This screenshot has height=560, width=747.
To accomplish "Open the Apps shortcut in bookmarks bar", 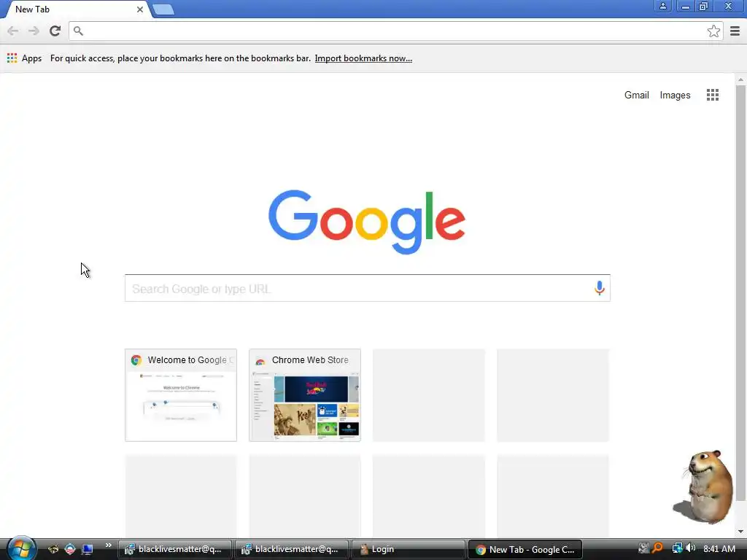I will pyautogui.click(x=24, y=58).
